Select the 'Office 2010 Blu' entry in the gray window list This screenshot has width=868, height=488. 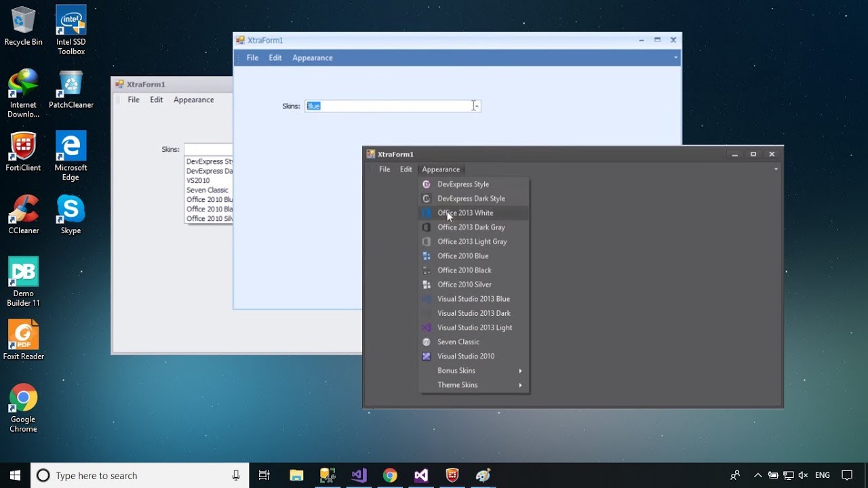point(209,200)
